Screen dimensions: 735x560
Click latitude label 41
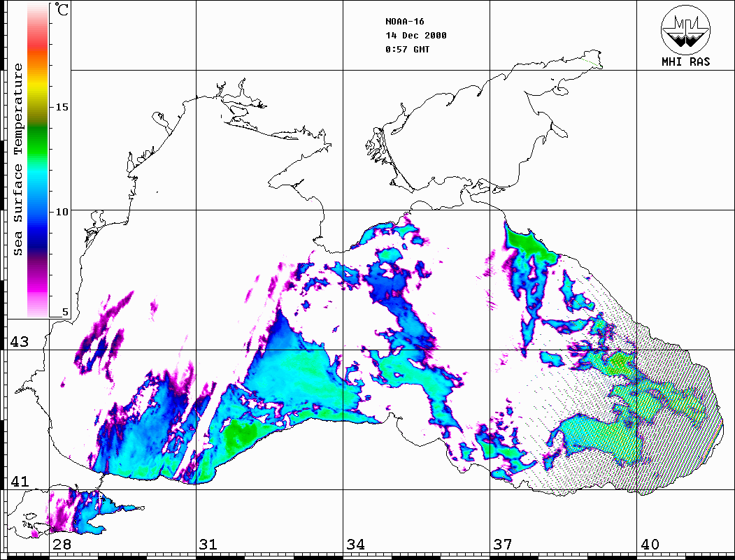tap(19, 482)
